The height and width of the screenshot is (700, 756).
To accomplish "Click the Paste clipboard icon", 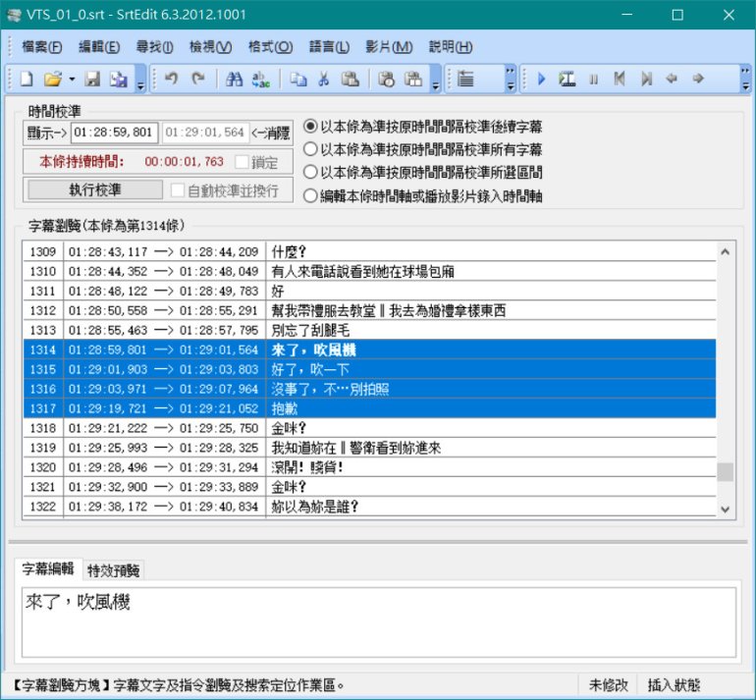I will point(351,79).
